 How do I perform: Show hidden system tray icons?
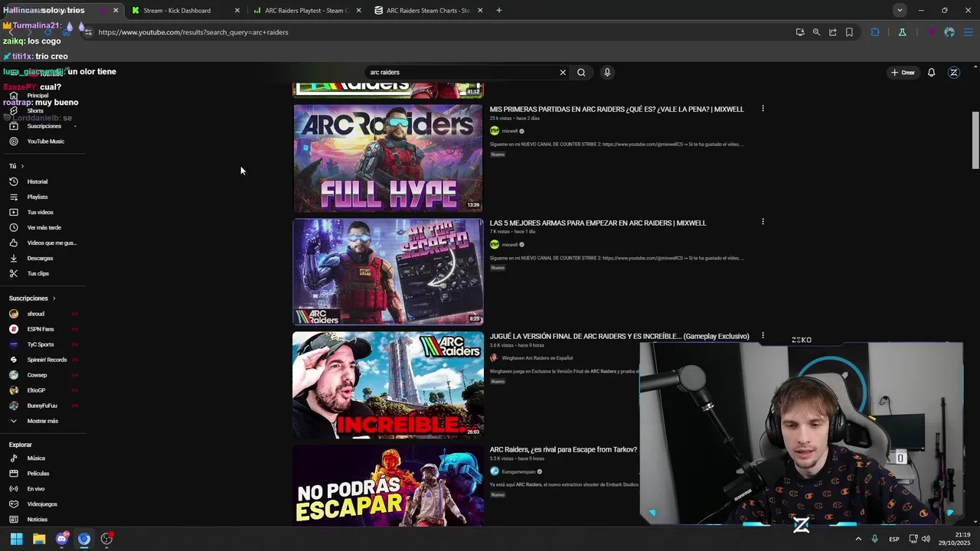858,540
